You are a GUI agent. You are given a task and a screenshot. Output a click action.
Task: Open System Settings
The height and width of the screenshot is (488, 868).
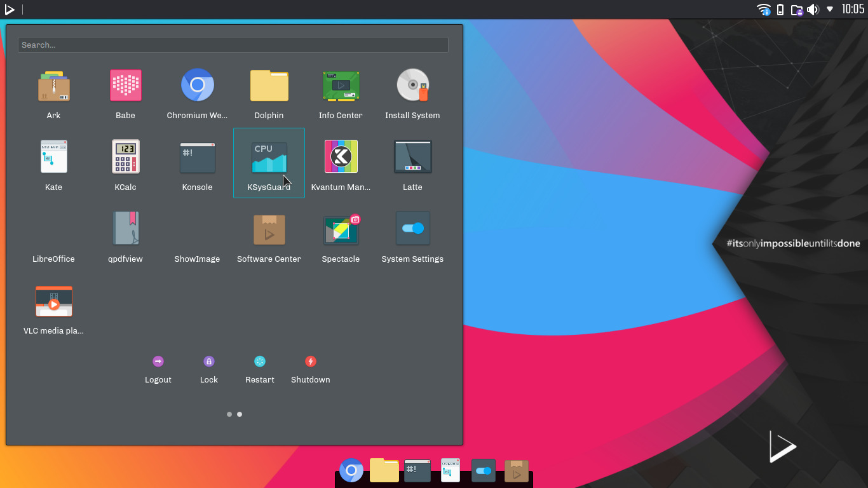point(412,229)
